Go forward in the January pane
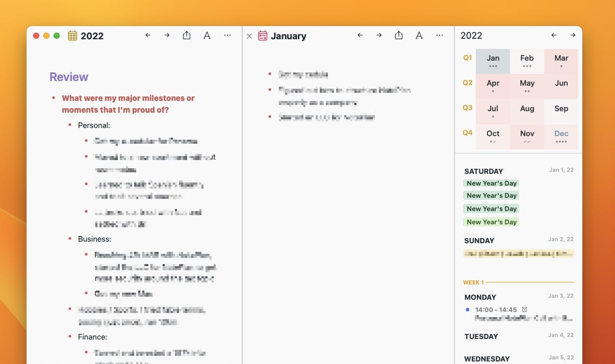Screen dimensions: 615x364 pos(379,35)
